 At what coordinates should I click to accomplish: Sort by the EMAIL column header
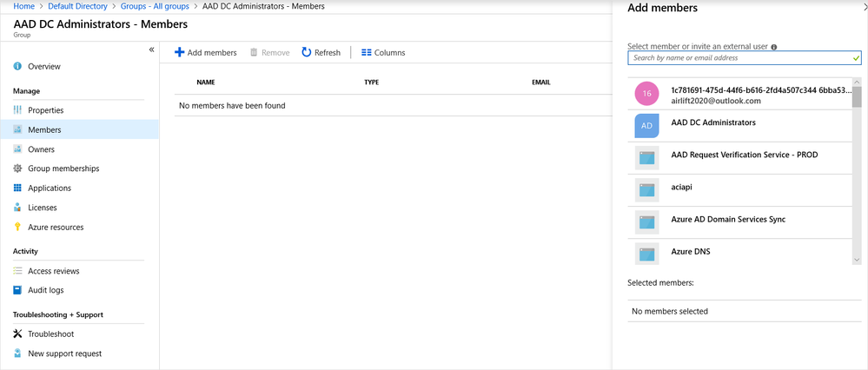click(x=540, y=83)
